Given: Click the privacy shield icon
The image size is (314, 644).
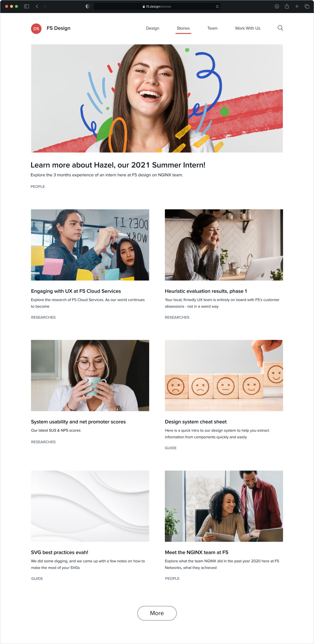Looking at the screenshot, I should [88, 7].
